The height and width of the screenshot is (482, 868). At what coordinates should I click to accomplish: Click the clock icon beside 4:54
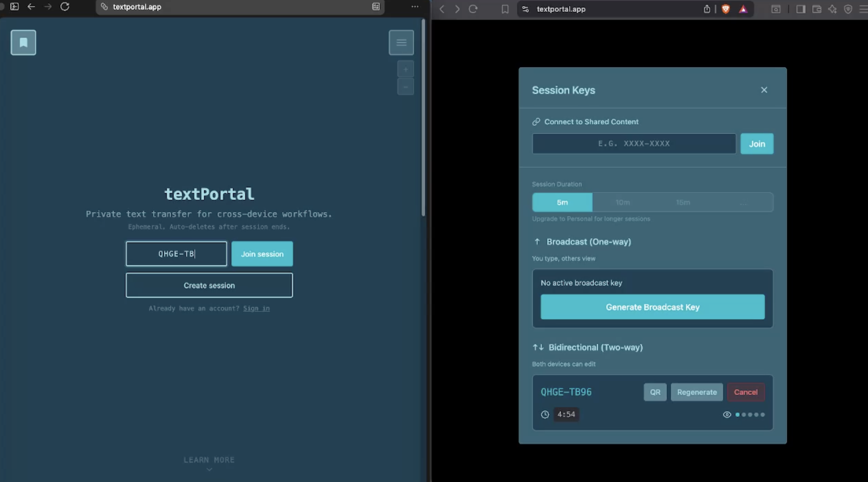click(x=545, y=415)
